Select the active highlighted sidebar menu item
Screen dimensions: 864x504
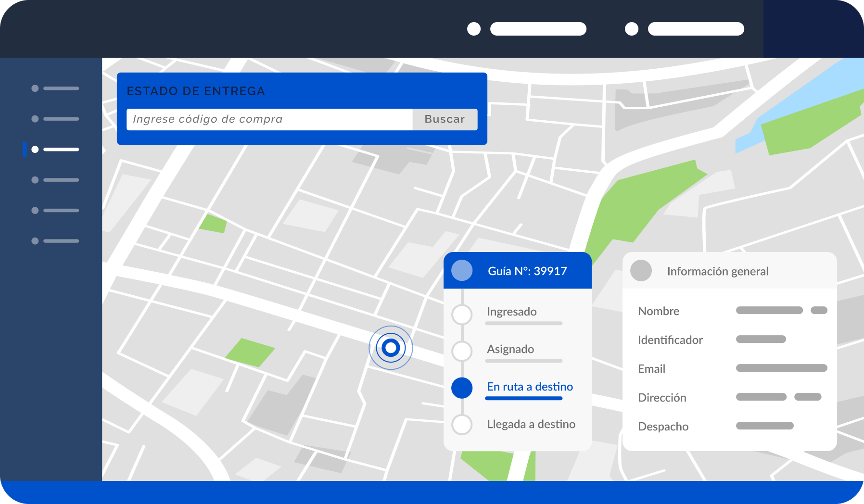(x=55, y=150)
